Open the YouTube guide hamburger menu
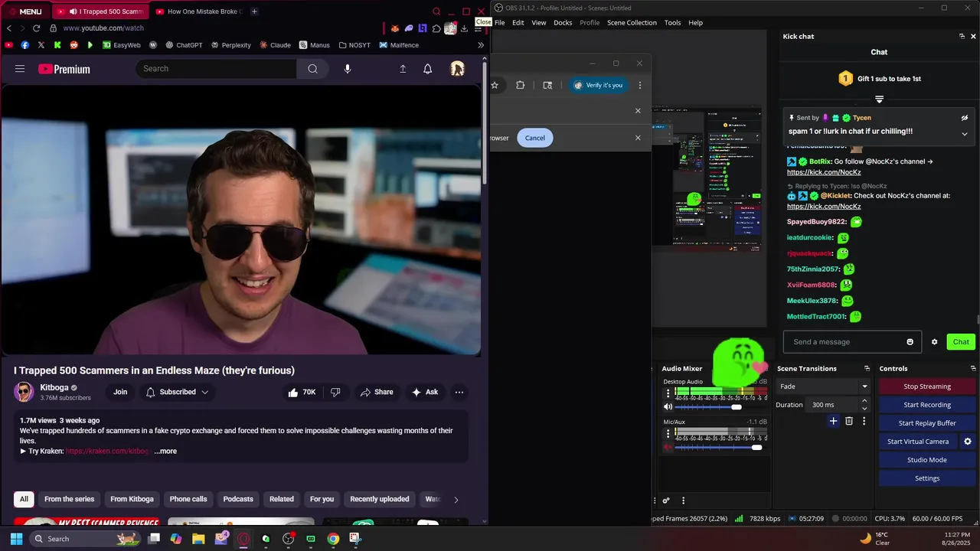 tap(20, 69)
